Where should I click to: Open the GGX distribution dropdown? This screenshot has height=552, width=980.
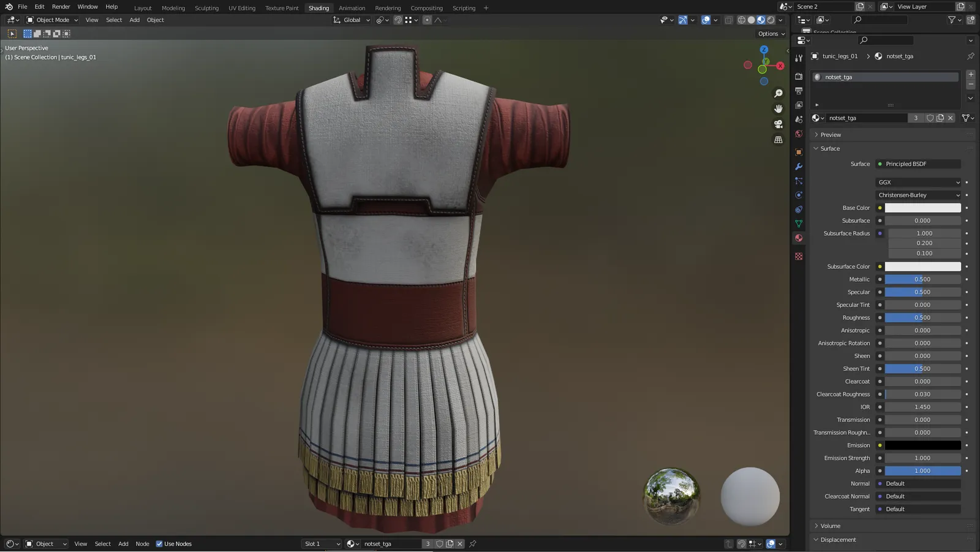918,183
